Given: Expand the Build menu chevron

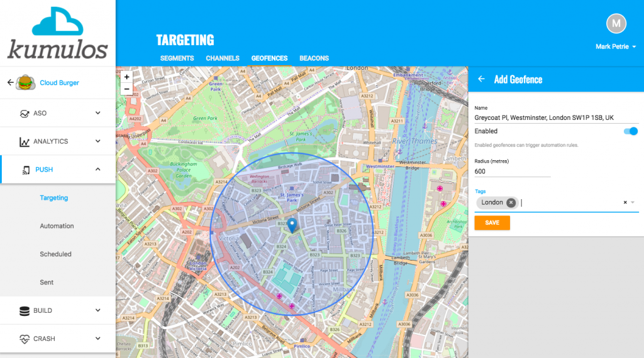Looking at the screenshot, I should pos(97,310).
